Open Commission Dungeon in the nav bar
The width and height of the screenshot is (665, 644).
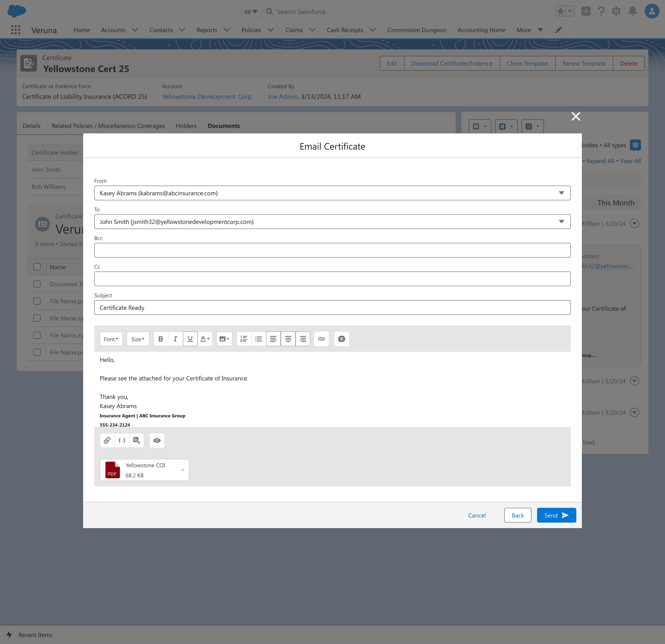[x=417, y=30]
